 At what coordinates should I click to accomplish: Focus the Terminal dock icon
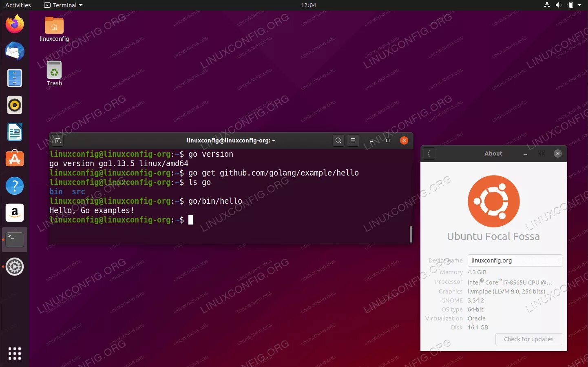(15, 240)
